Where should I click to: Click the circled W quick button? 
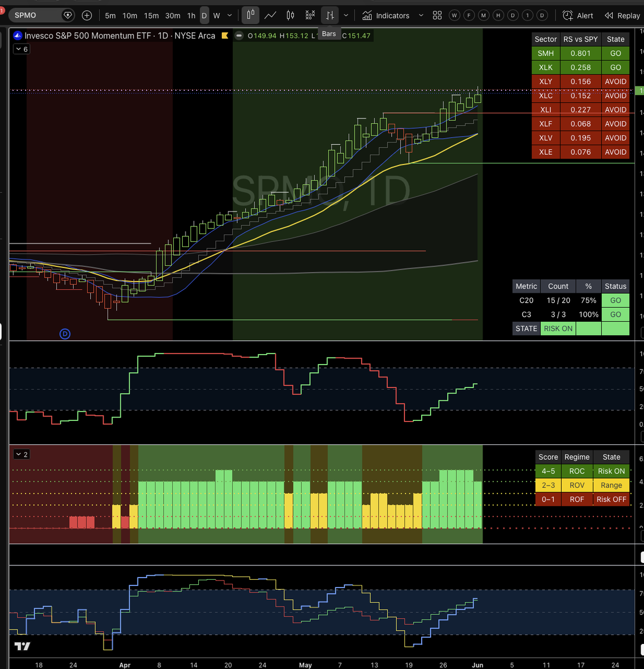[455, 16]
